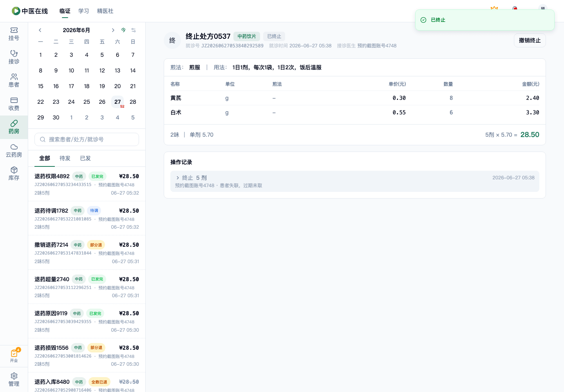Click the 部分退 badge on 撤销退药7214
The height and width of the screenshot is (392, 564).
[96, 245]
